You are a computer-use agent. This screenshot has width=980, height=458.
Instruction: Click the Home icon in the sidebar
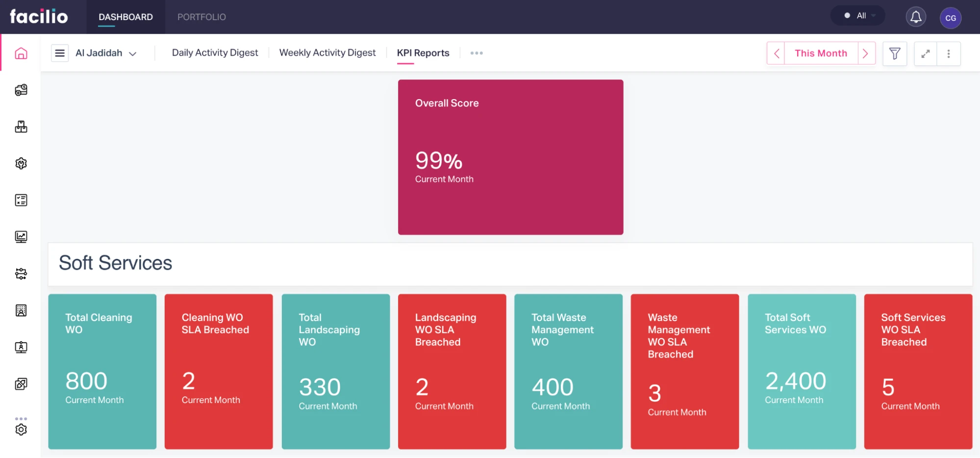(x=21, y=53)
